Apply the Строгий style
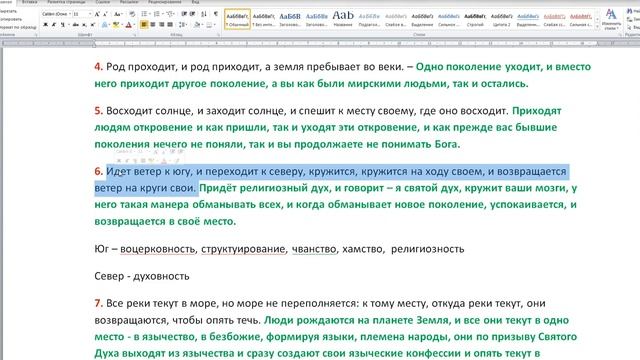 tap(475, 20)
